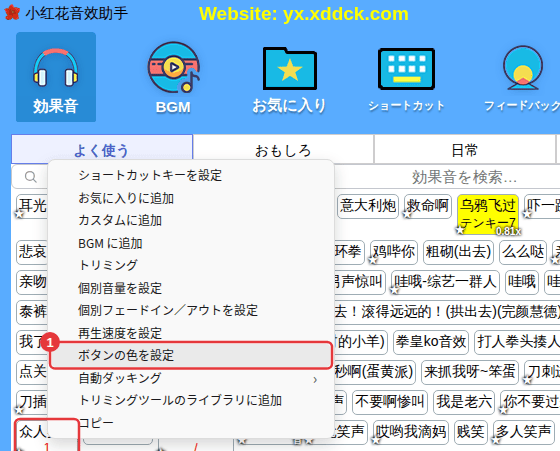Toggle favorite star on 你不要过 button
This screenshot has width=560, height=451.
point(504,410)
